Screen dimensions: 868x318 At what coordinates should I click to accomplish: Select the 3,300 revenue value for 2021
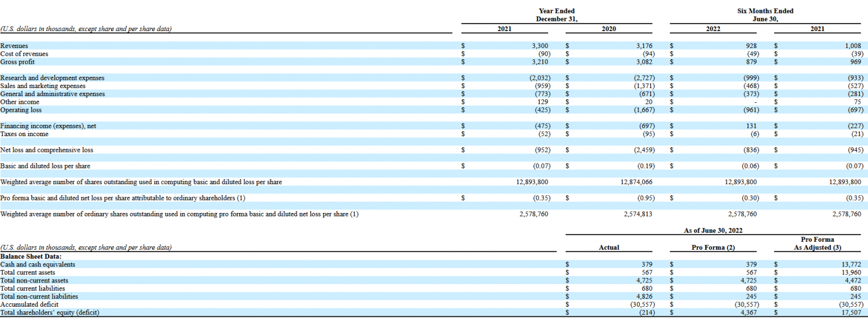point(541,46)
